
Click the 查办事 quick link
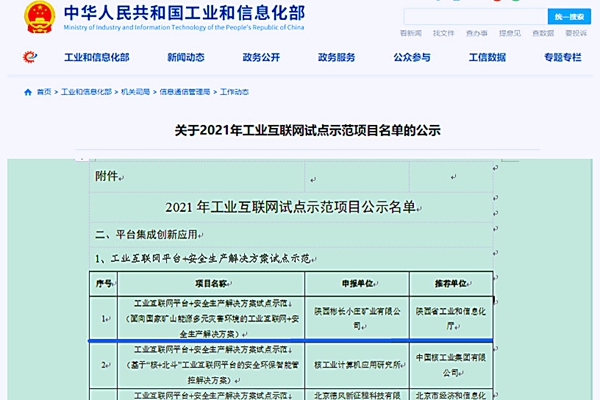tap(477, 33)
